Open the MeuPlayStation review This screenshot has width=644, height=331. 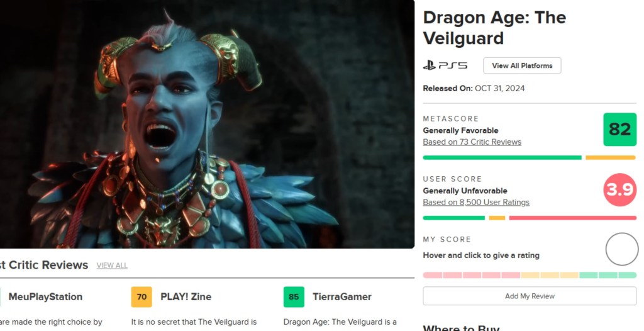point(45,297)
